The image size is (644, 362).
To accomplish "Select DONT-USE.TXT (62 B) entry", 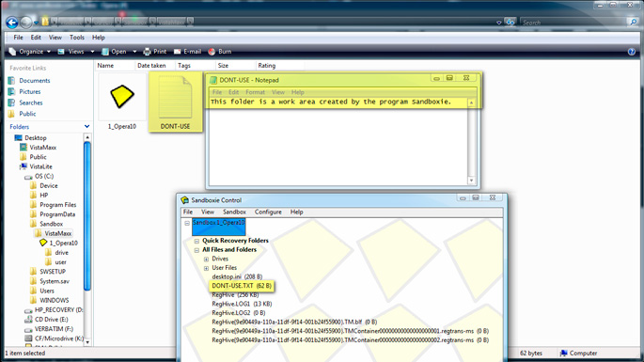I will click(x=242, y=286).
